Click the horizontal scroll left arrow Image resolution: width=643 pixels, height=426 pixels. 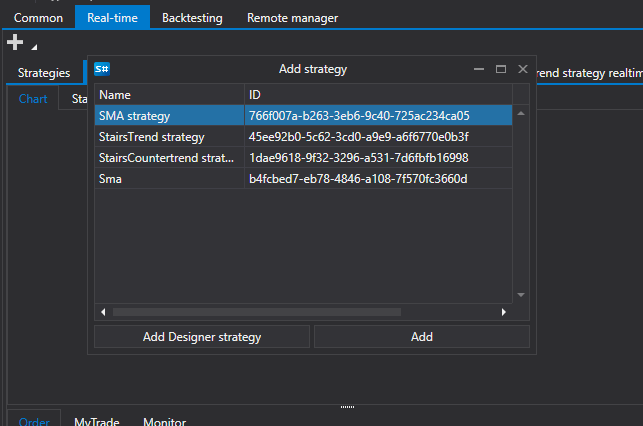pyautogui.click(x=103, y=312)
